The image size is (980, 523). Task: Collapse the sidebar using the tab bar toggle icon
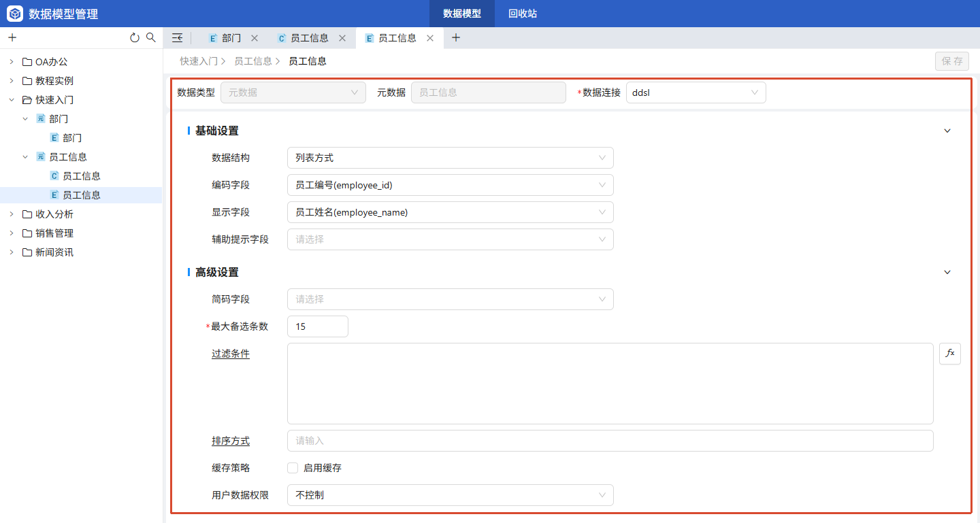click(177, 38)
